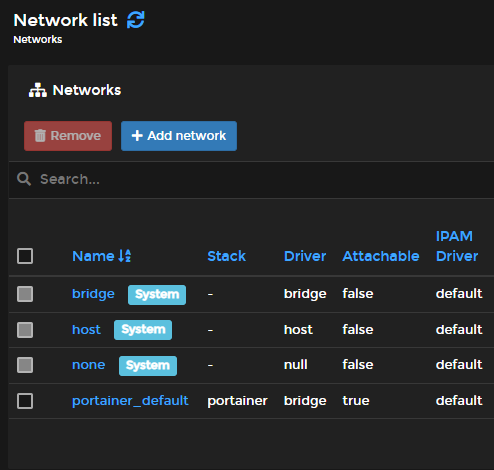494x470 pixels.
Task: Toggle the select-all checkbox in the header
Action: tap(25, 256)
